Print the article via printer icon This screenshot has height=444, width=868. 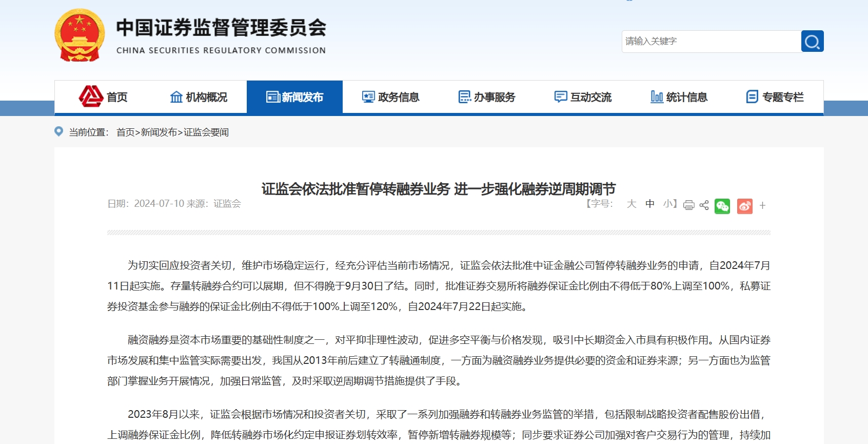click(689, 205)
